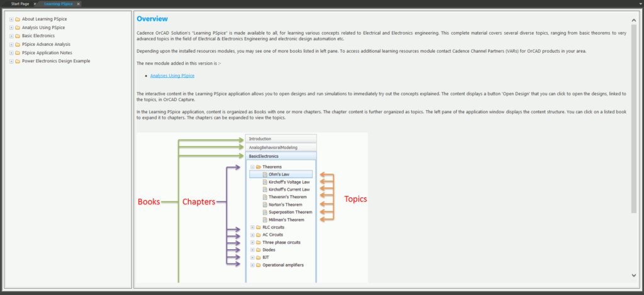Expand the PSpice Application Notes book
This screenshot has width=644, height=295.
tap(11, 53)
